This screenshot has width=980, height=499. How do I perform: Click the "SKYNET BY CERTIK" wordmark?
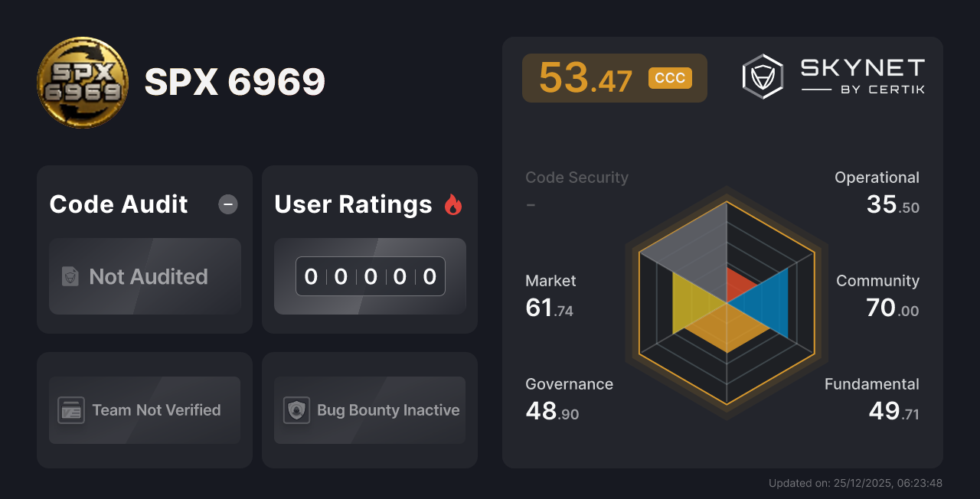coord(861,76)
